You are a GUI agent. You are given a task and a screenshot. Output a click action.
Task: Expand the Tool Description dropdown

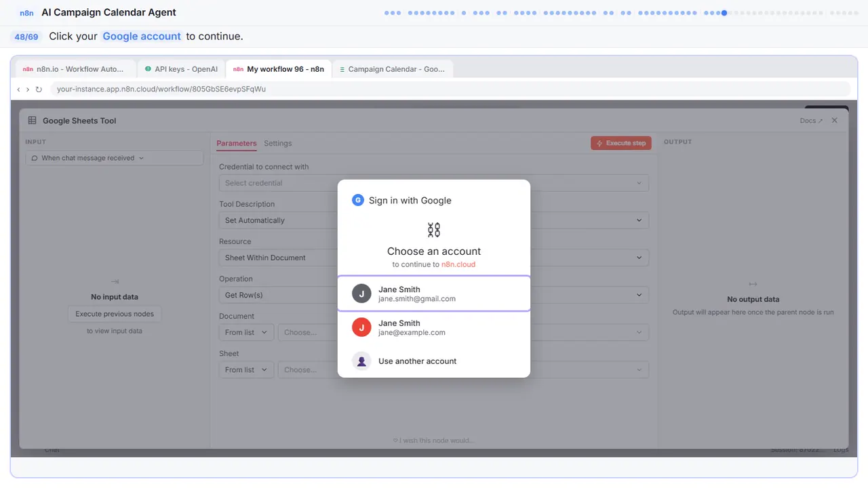click(434, 220)
